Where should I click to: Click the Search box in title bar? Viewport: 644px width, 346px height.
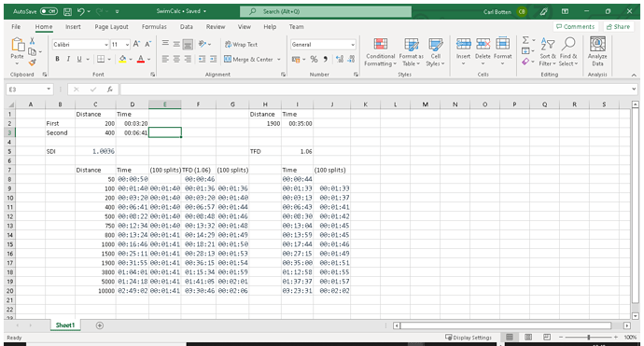click(x=326, y=11)
